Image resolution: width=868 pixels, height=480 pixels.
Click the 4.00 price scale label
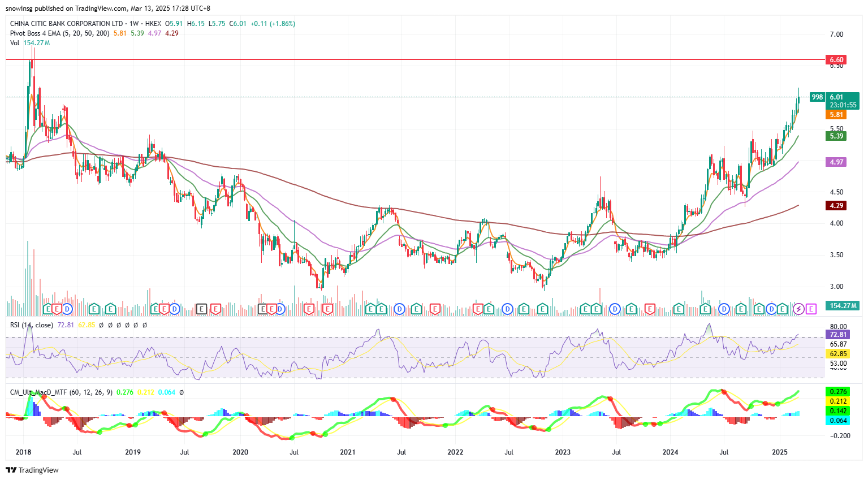(x=836, y=223)
